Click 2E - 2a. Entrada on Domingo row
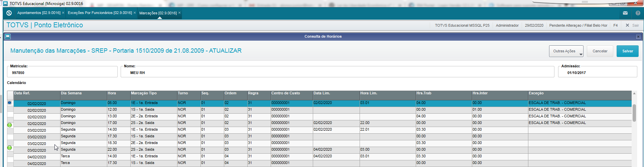Screen dimensions: 644x167 [x=154, y=116]
